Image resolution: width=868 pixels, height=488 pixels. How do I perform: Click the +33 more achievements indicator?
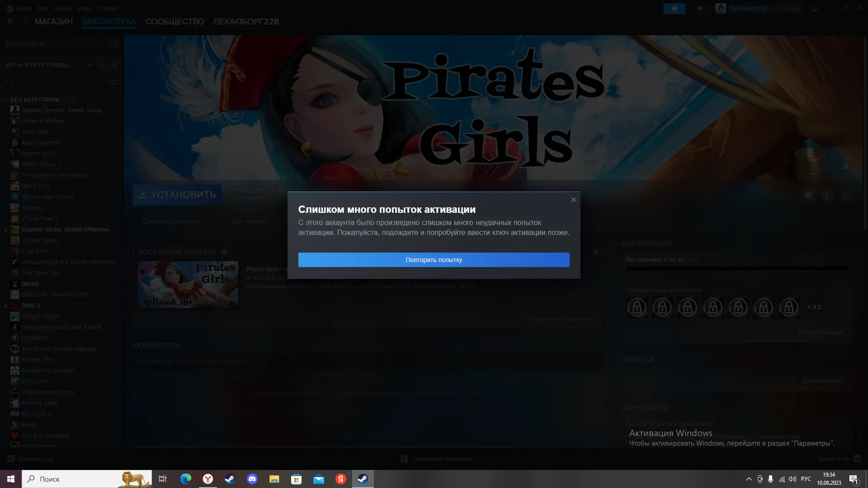[x=814, y=307]
